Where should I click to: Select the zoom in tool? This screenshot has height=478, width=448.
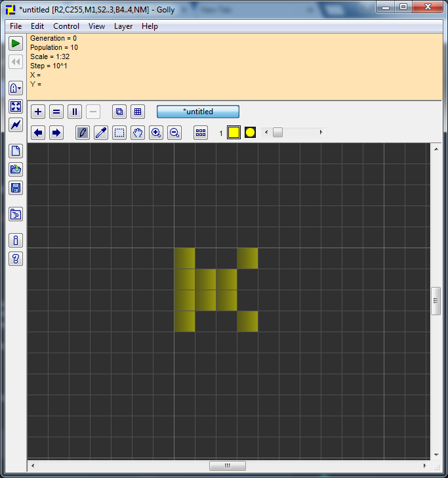[x=156, y=133]
